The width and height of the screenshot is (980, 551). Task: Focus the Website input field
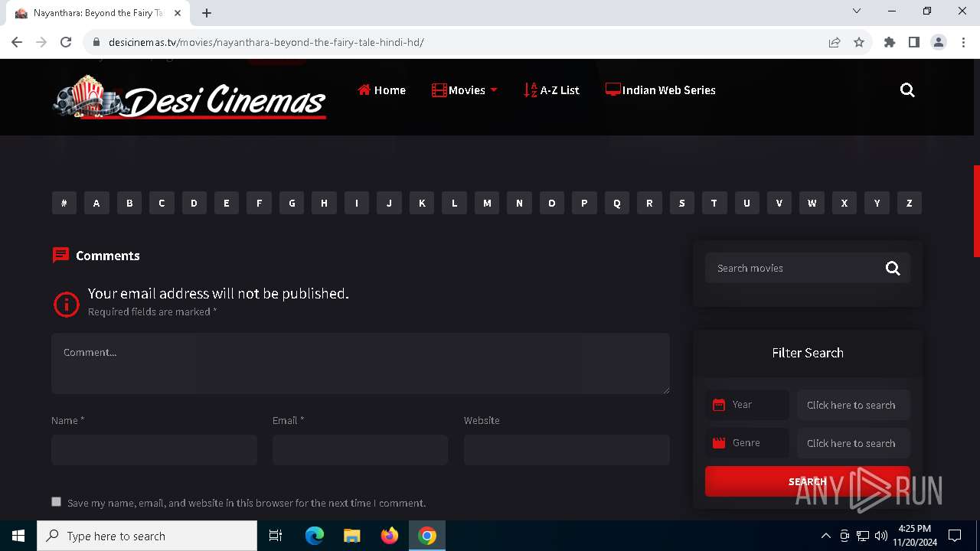567,450
